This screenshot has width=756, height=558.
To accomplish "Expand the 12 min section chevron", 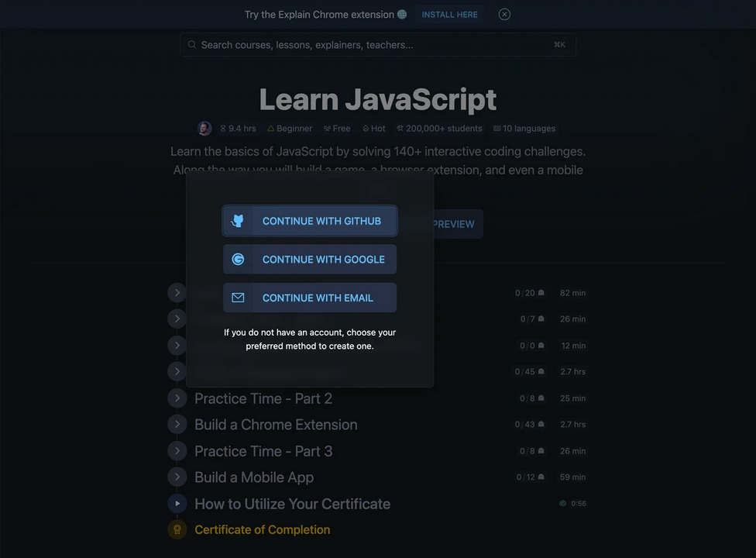I will (177, 346).
